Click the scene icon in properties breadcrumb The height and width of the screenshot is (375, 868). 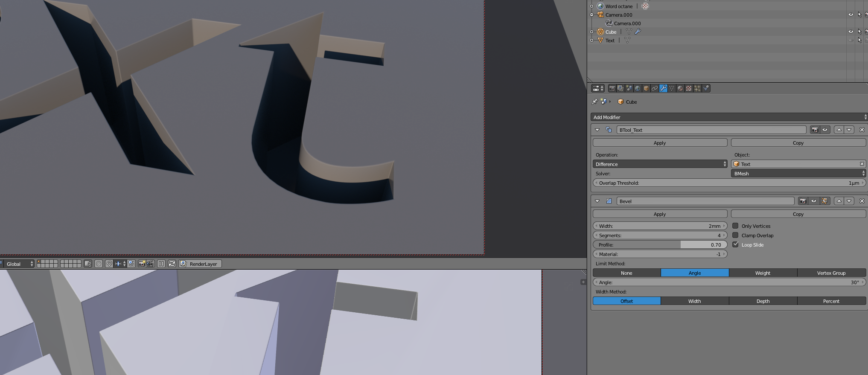pos(603,102)
